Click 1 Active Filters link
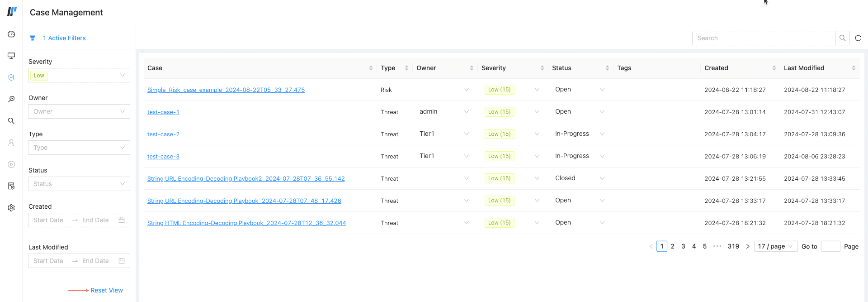Screen dimensions: 868x302 (x=64, y=38)
